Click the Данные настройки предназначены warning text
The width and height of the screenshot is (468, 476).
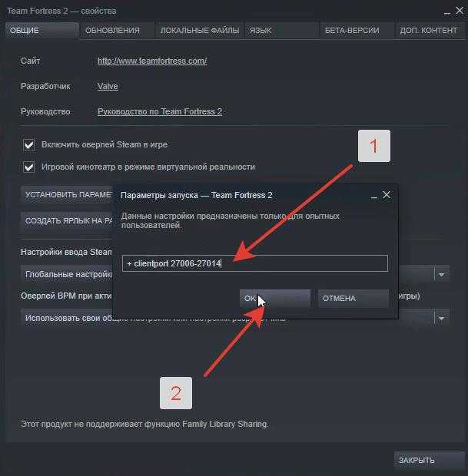click(x=230, y=220)
